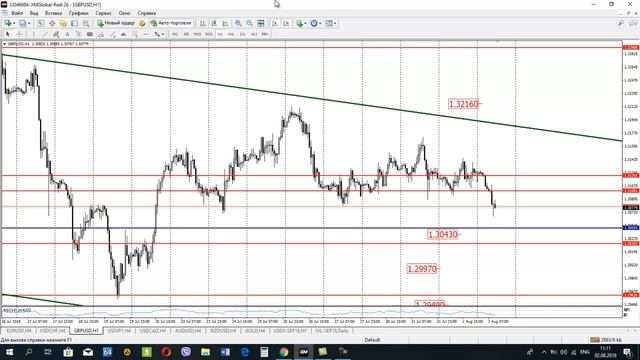
Task: Toggle the Авто-торговля button
Action: coord(171,23)
